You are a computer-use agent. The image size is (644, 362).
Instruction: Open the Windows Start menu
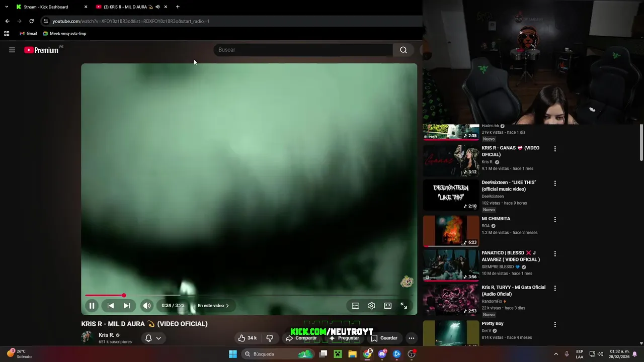pyautogui.click(x=233, y=354)
